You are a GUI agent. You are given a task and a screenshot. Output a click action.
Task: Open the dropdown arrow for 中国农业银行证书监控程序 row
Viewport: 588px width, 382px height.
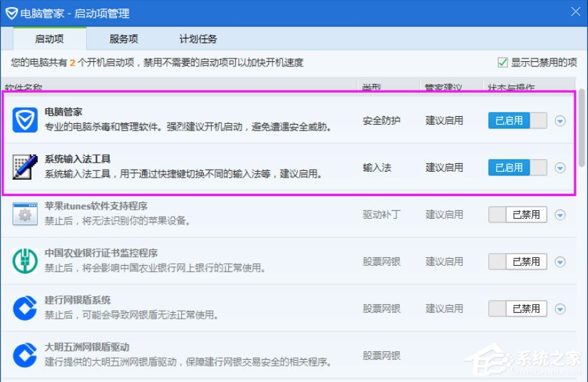[560, 262]
